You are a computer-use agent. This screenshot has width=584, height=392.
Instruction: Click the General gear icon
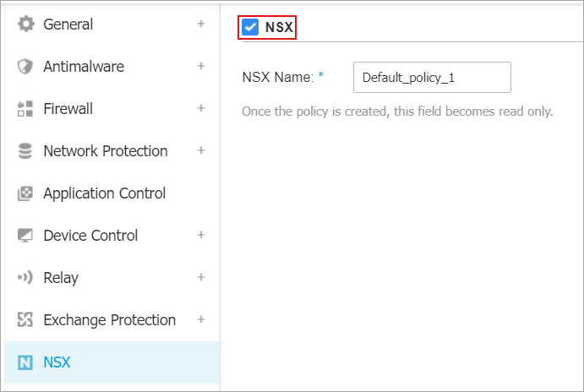25,24
